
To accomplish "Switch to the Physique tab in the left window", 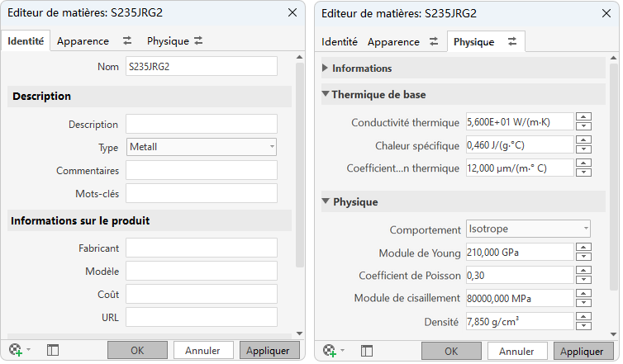I will coord(168,41).
